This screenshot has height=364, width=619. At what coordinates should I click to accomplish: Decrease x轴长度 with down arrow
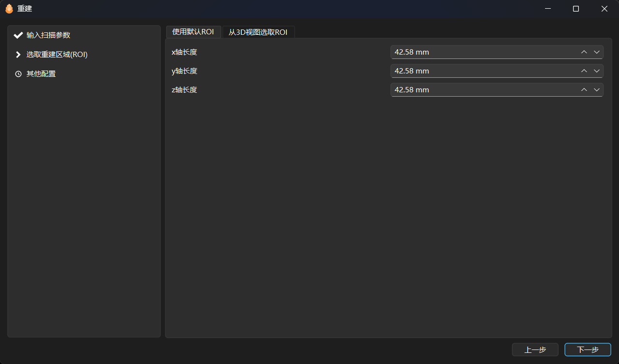(x=596, y=52)
